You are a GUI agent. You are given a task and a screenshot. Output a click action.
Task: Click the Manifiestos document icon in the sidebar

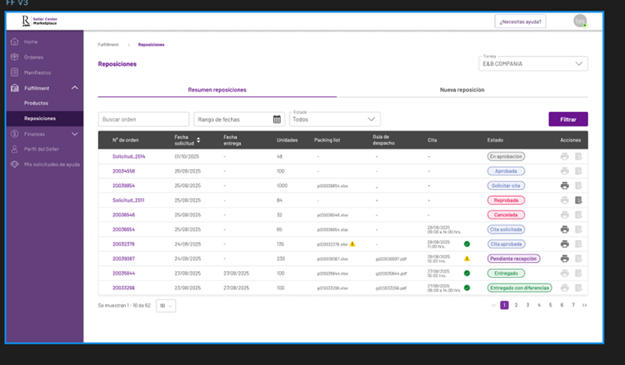pos(15,72)
